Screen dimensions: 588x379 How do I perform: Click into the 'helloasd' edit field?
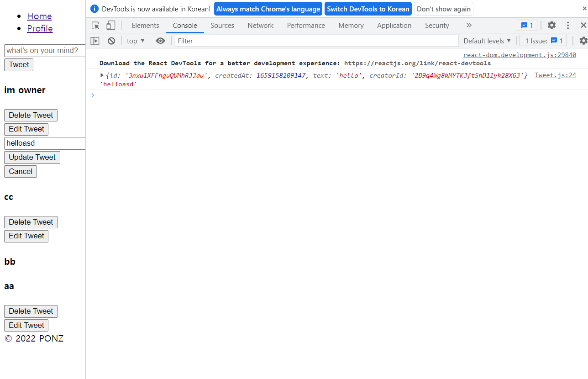pos(45,143)
